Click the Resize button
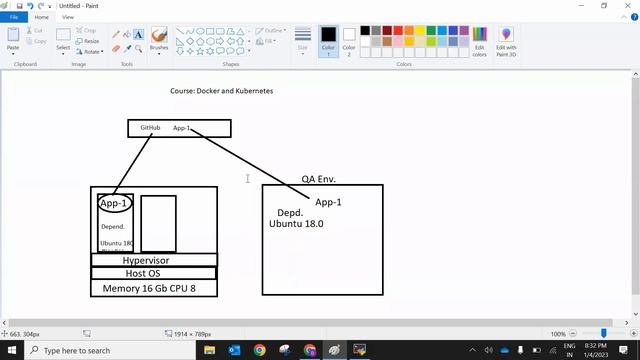Viewport: 640px width, 360px height. (x=88, y=41)
